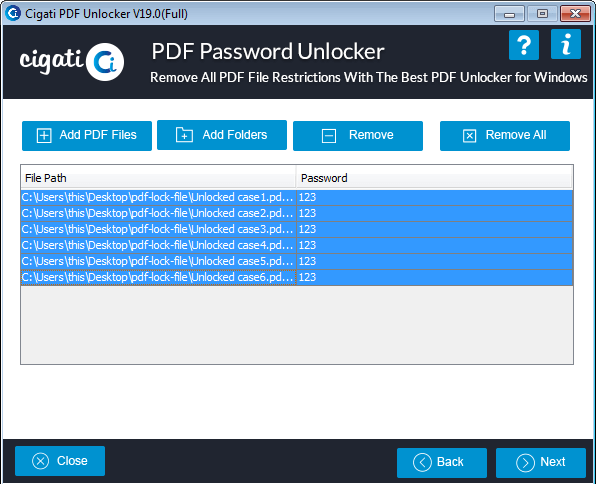596x484 pixels.
Task: Sort by File Path column header
Action: click(158, 178)
